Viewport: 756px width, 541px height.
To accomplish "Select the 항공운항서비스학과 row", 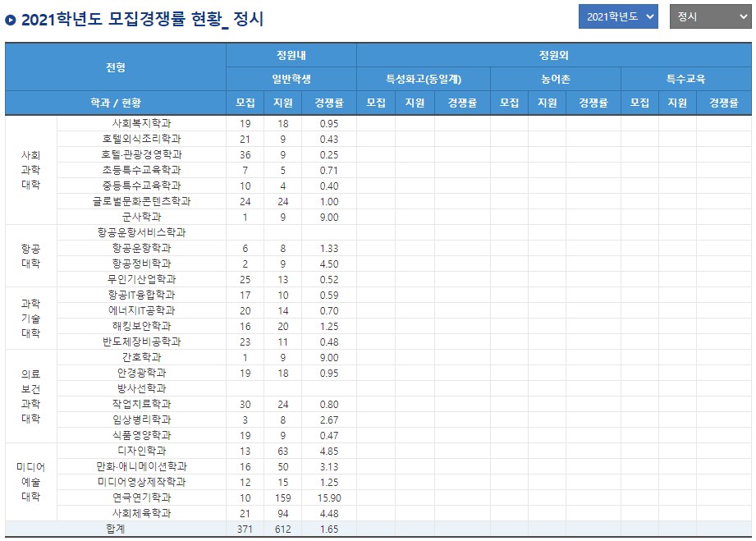I will [x=141, y=232].
